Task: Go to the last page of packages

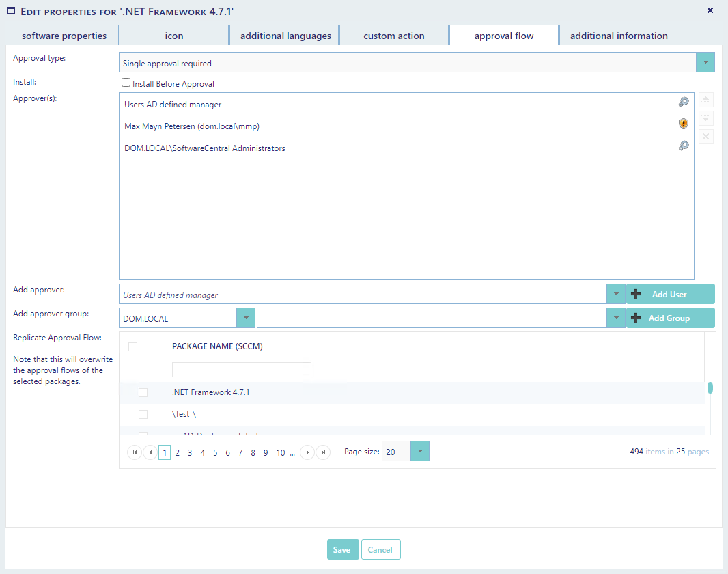Action: tap(323, 452)
